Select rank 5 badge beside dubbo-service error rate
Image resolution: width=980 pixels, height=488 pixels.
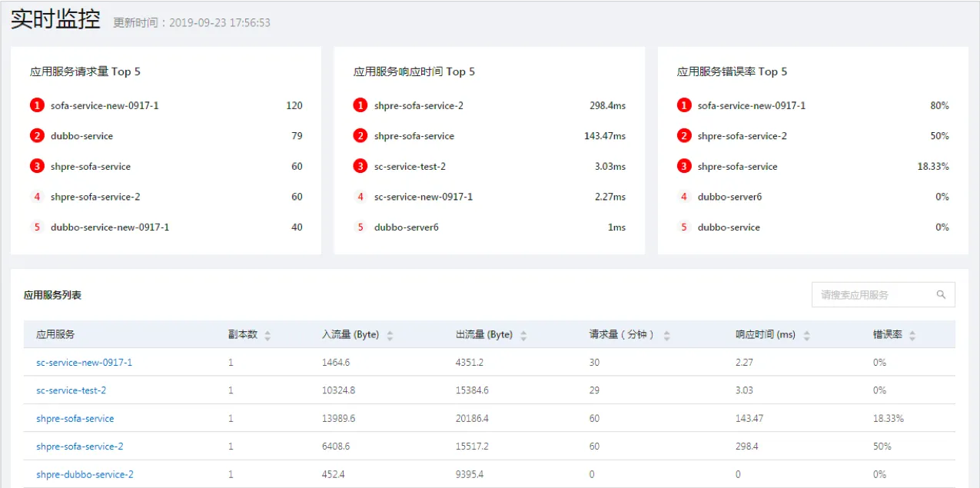coord(684,227)
